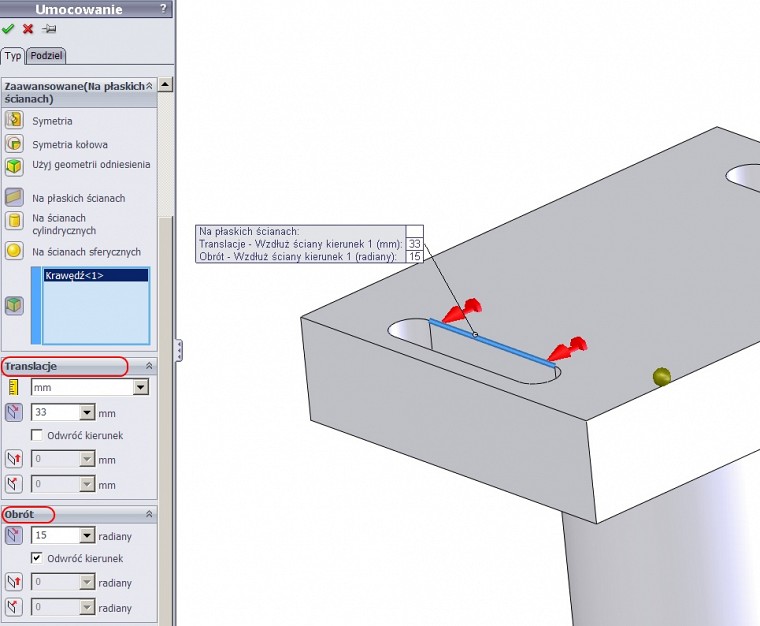This screenshot has height=626, width=760.
Task: Click the Na płaskich ścianach label
Action: (x=79, y=198)
